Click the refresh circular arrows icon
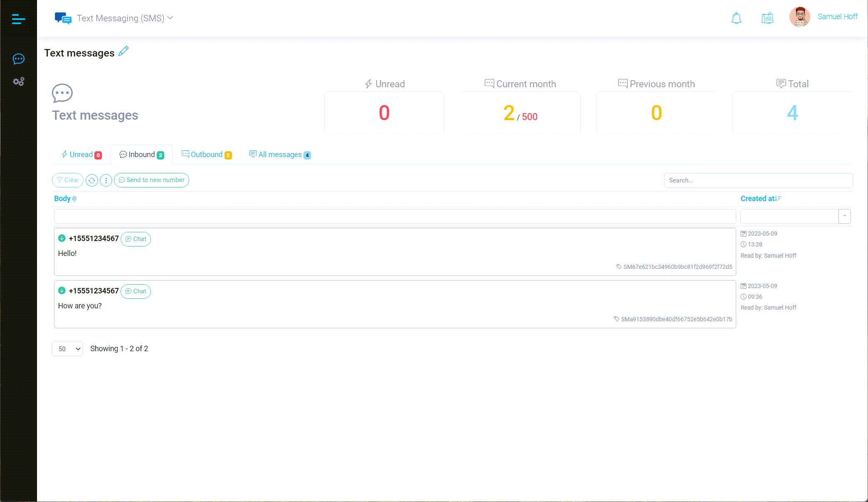This screenshot has height=502, width=868. point(92,180)
